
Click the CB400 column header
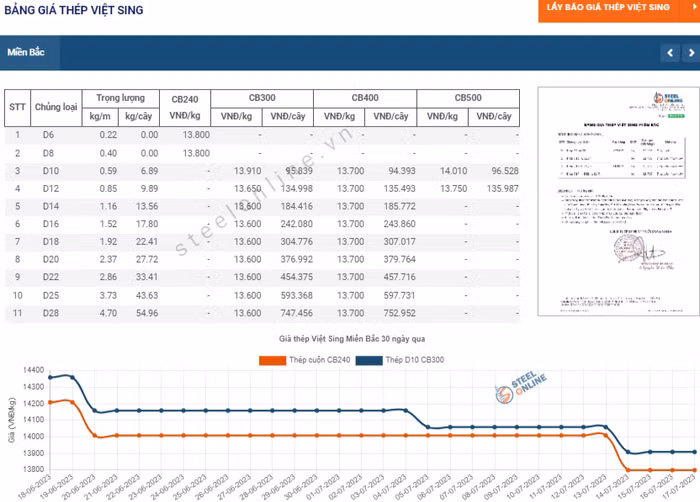coord(365,98)
